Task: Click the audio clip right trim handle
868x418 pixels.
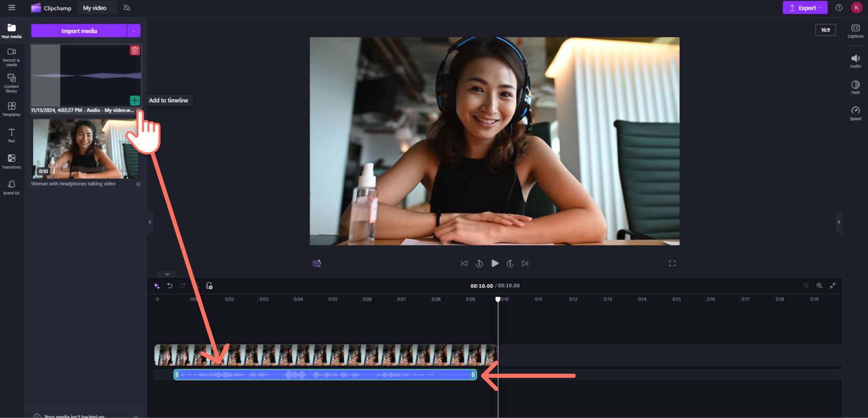Action: (x=473, y=375)
